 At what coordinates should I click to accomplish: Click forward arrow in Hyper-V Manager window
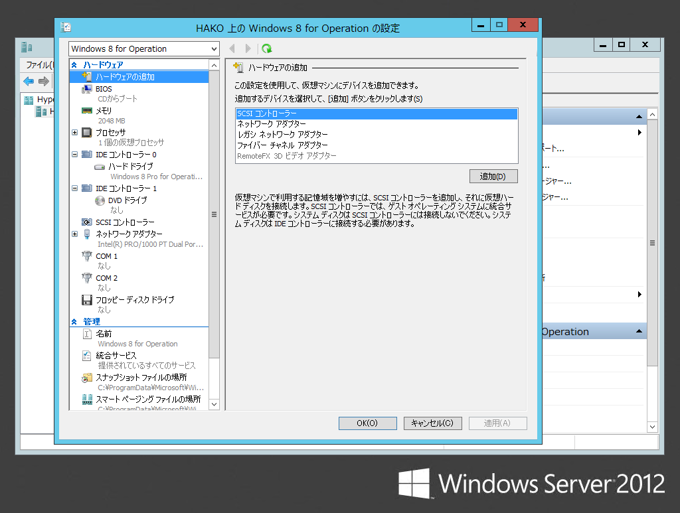43,81
